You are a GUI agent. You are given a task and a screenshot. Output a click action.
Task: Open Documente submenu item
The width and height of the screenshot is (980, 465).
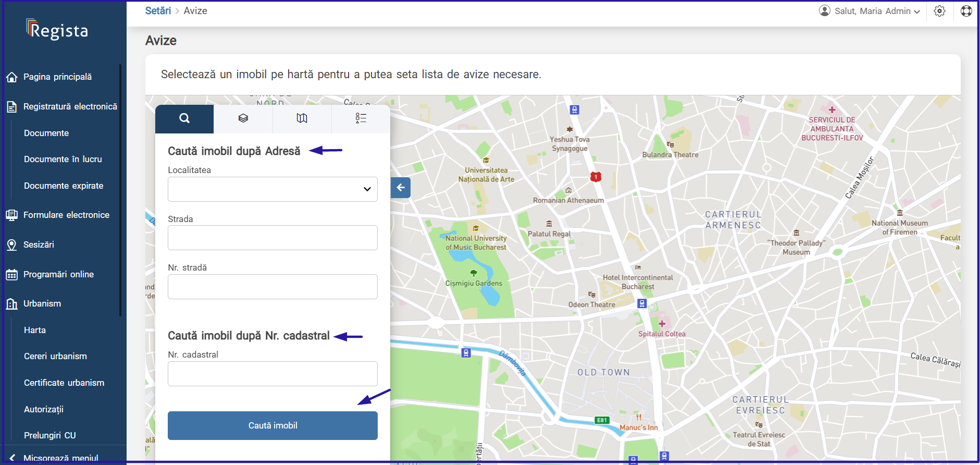pyautogui.click(x=46, y=133)
